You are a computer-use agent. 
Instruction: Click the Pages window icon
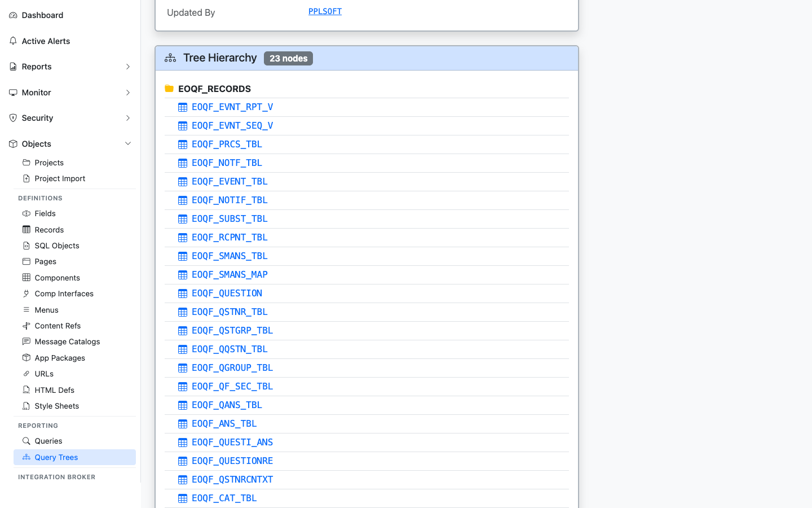coord(27,261)
